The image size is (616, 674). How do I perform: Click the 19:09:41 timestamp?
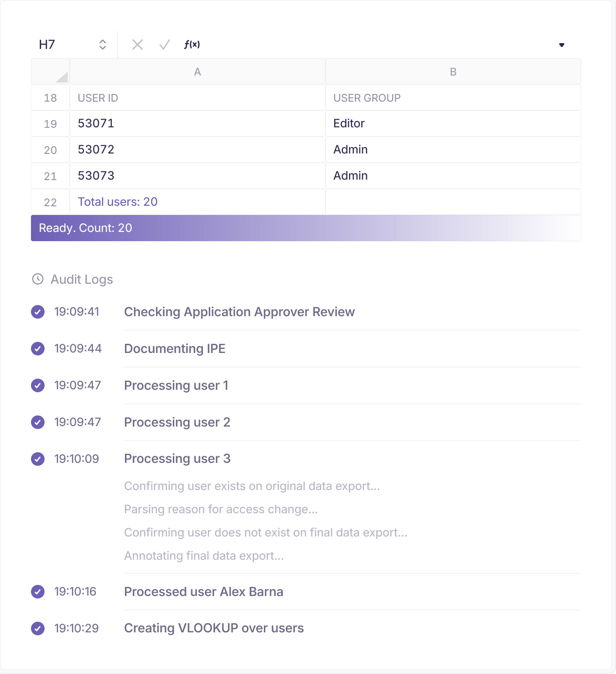point(77,312)
